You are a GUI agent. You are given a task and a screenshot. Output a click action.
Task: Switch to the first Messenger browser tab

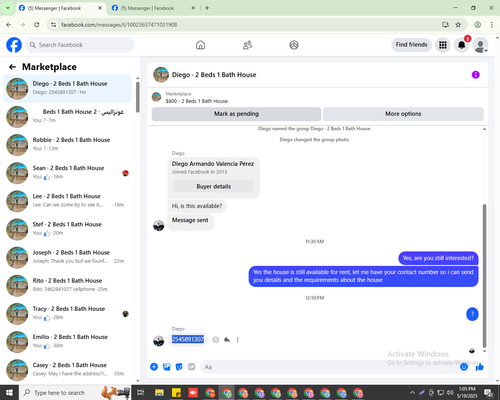coord(61,8)
